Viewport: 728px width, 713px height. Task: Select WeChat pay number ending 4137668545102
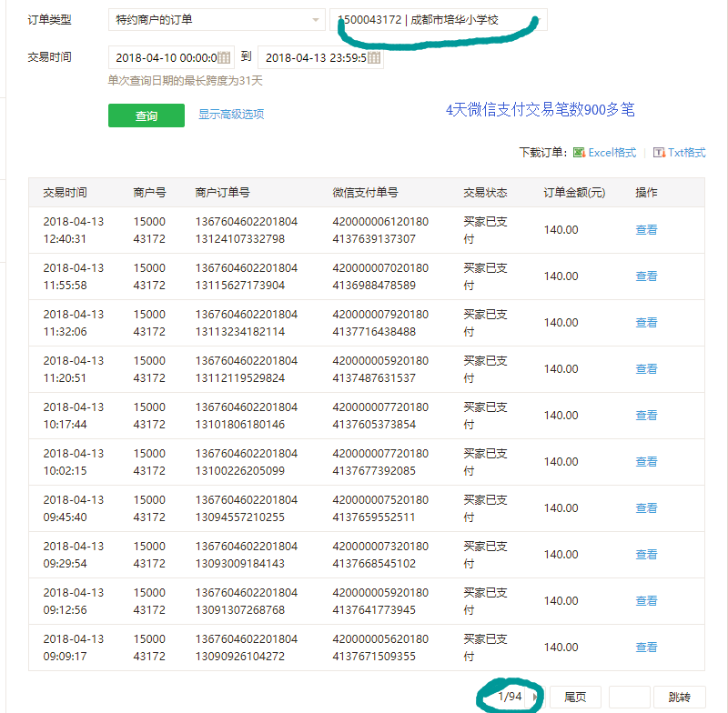[x=380, y=555]
